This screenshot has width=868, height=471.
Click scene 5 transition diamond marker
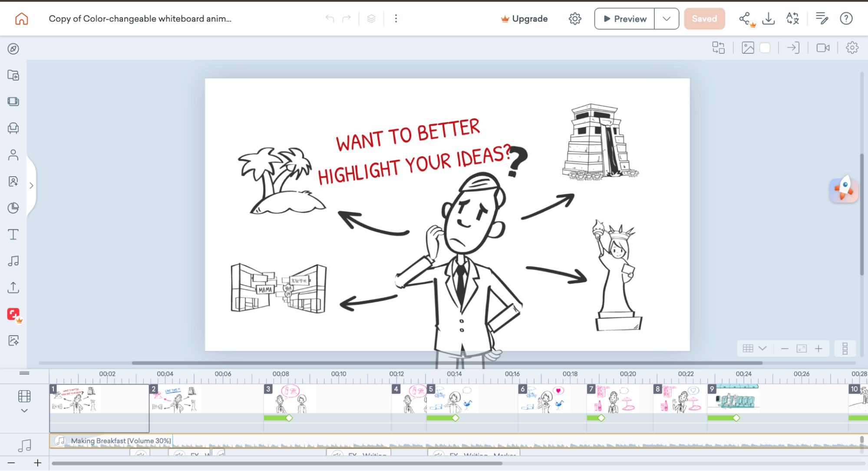[455, 418]
